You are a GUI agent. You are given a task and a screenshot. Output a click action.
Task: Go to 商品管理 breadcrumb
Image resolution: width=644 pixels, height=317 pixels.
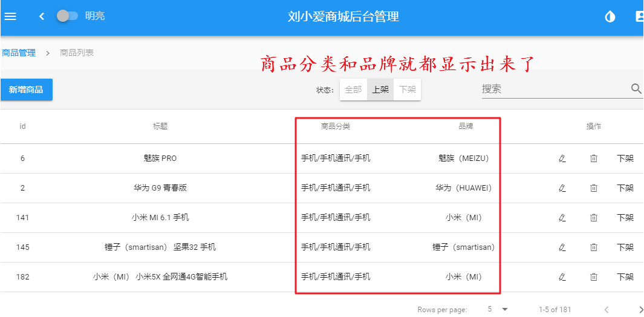[x=18, y=53]
